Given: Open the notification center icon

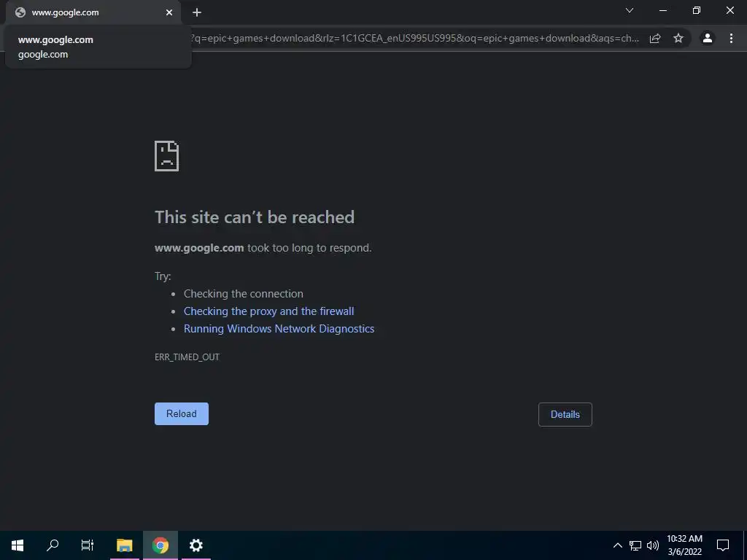Looking at the screenshot, I should (x=723, y=545).
